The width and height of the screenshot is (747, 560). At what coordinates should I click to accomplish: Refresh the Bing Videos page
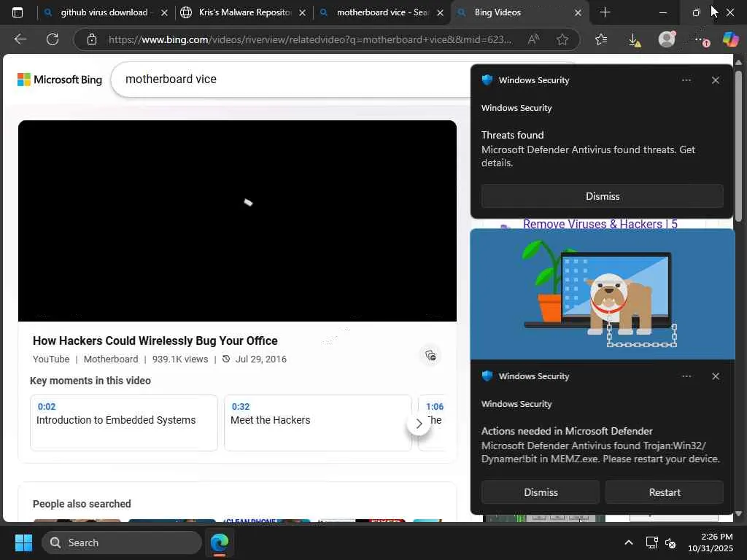pyautogui.click(x=53, y=39)
